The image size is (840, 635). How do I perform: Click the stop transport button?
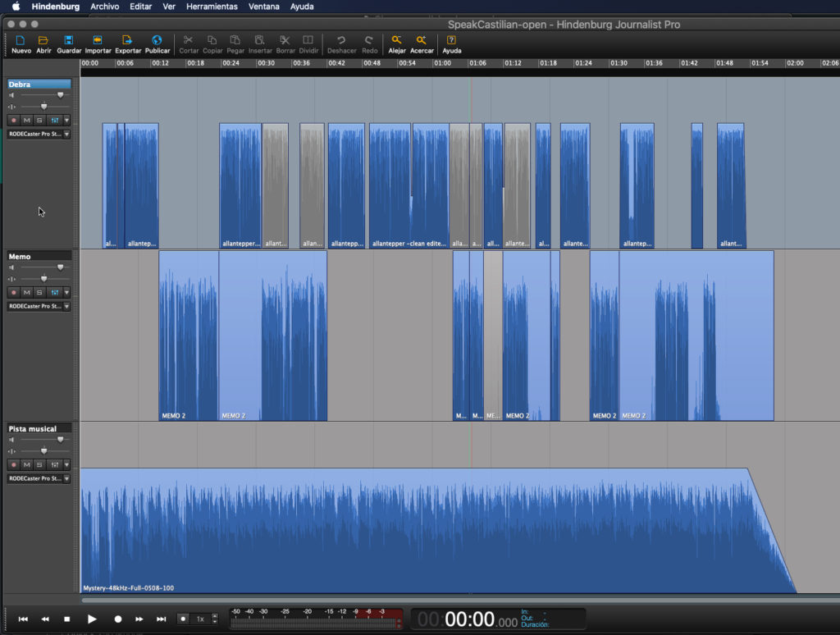(x=67, y=619)
